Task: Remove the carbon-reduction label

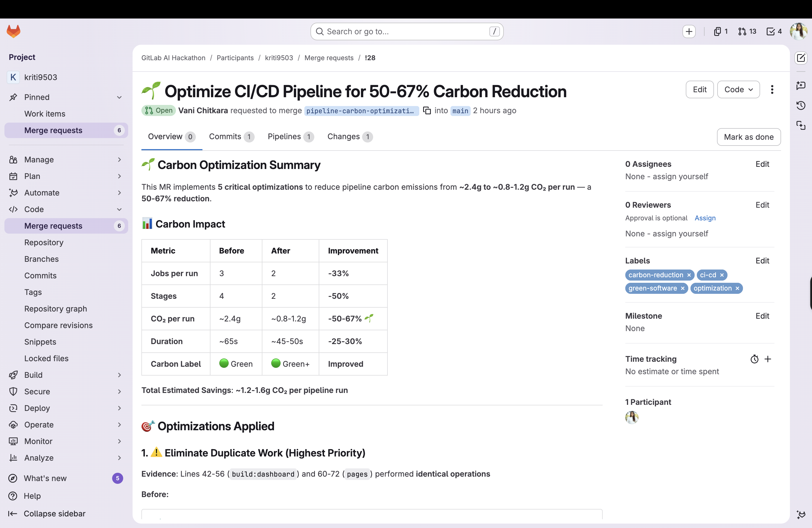Action: 689,275
